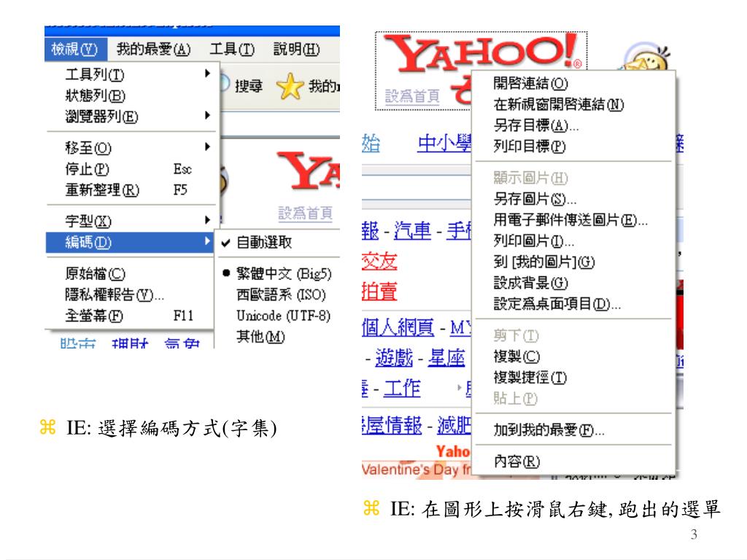
Task: Click 設為首頁 link under left Yahoo logo
Action: [x=306, y=212]
